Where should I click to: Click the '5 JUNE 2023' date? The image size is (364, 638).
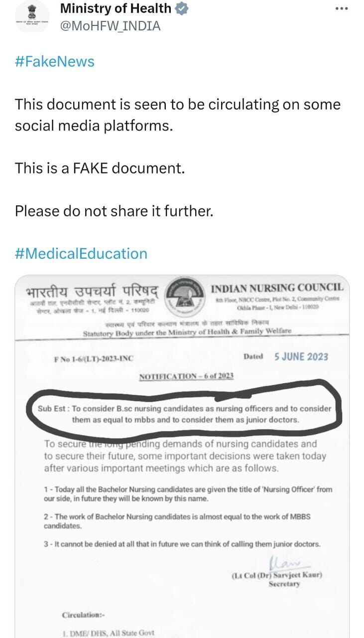point(301,357)
